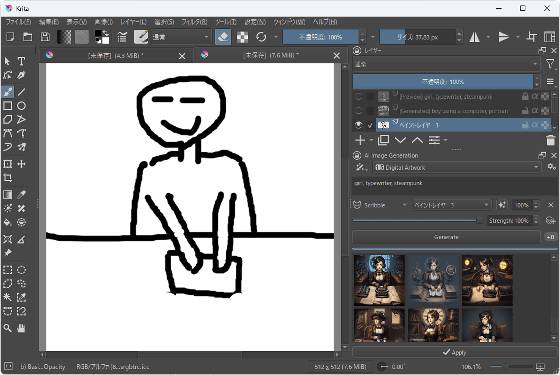This screenshot has height=375, width=560.
Task: Adjust the brush opacity slider
Action: (x=320, y=37)
